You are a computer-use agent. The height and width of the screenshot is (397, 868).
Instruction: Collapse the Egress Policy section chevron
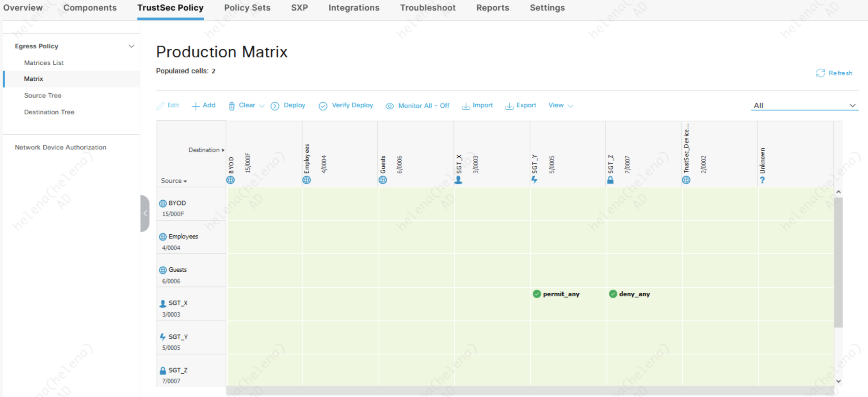[132, 46]
